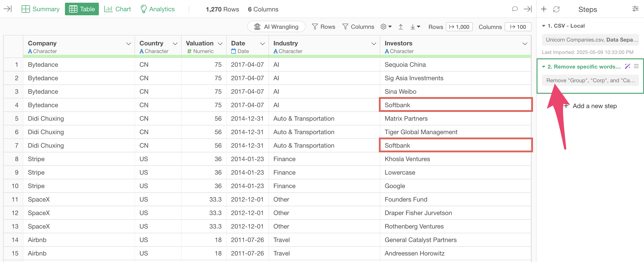Click the Softbank cell in row 7
Image resolution: width=644 pixels, height=262 pixels.
[x=456, y=145]
